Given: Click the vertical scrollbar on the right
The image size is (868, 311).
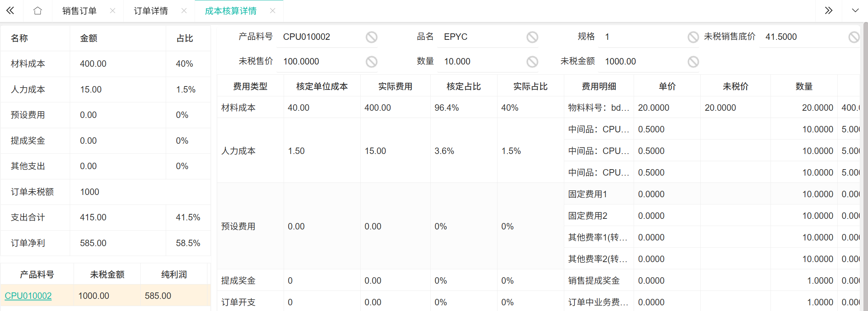Looking at the screenshot, I should click(865, 152).
